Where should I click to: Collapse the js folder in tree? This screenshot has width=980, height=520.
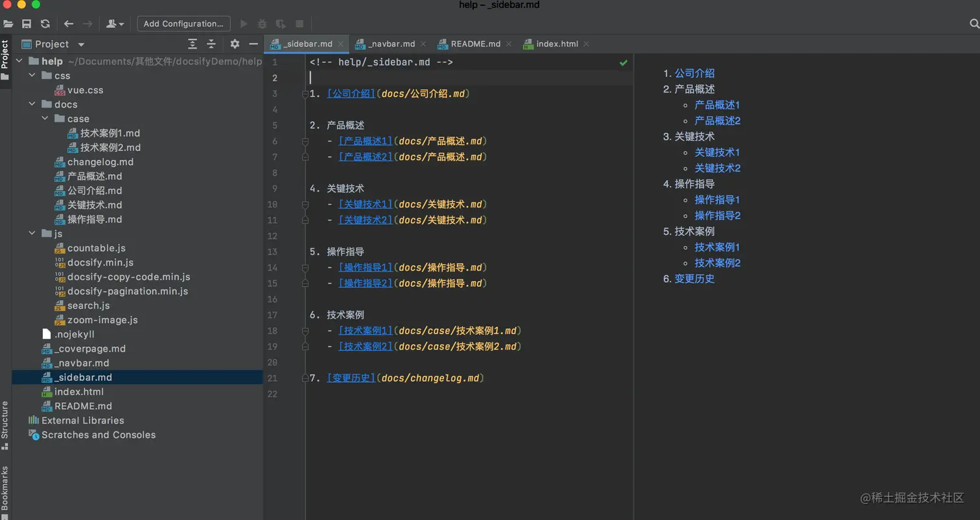click(x=32, y=234)
